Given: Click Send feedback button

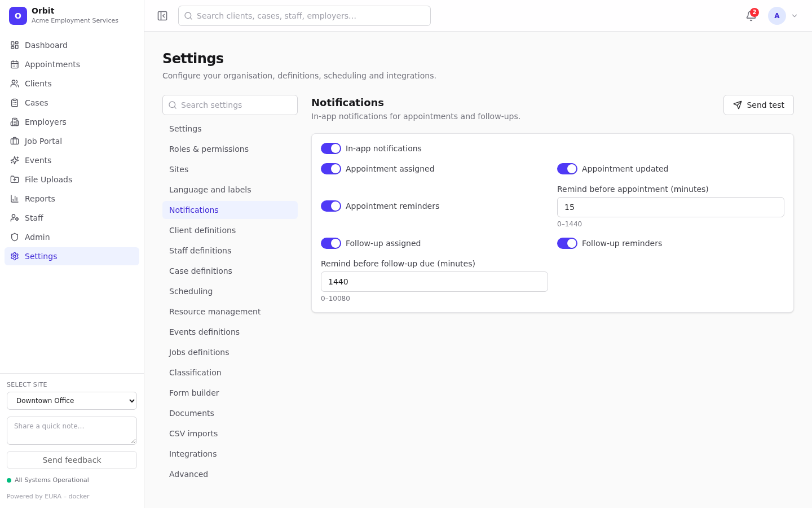Looking at the screenshot, I should [72, 460].
